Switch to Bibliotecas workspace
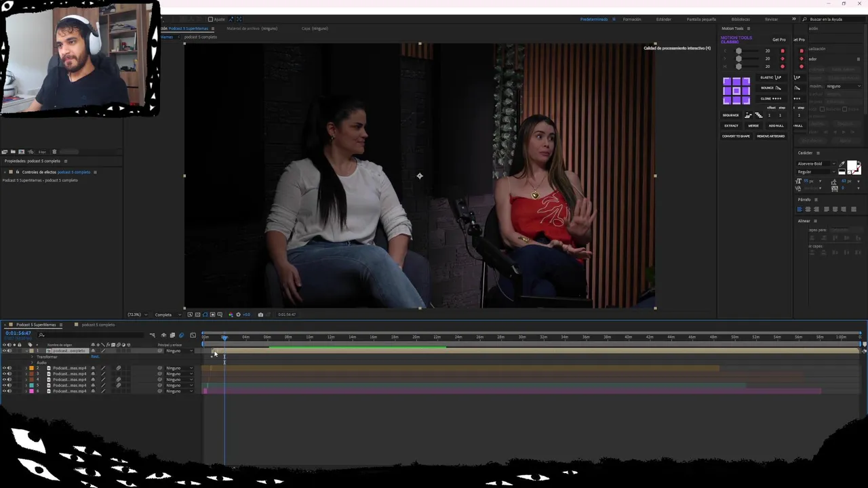868x488 pixels. 741,19
